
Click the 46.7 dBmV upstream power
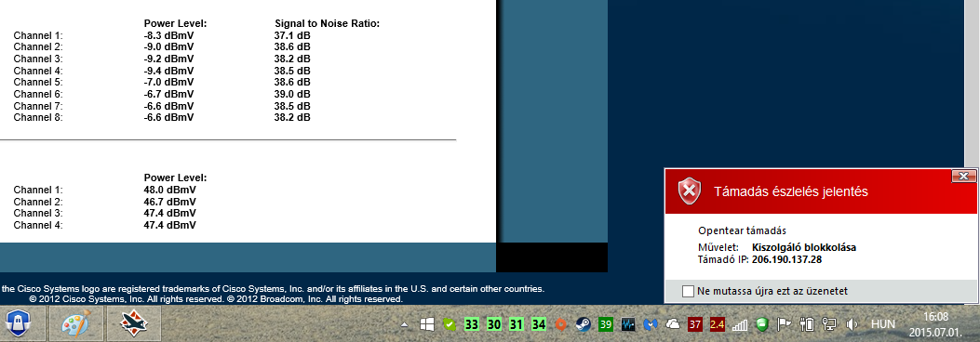(170, 202)
